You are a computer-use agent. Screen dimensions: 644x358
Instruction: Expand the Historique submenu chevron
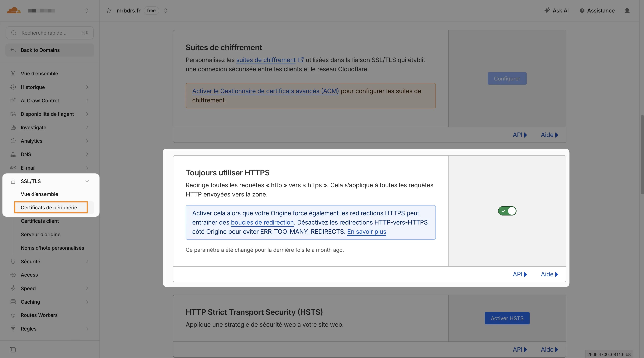(87, 87)
